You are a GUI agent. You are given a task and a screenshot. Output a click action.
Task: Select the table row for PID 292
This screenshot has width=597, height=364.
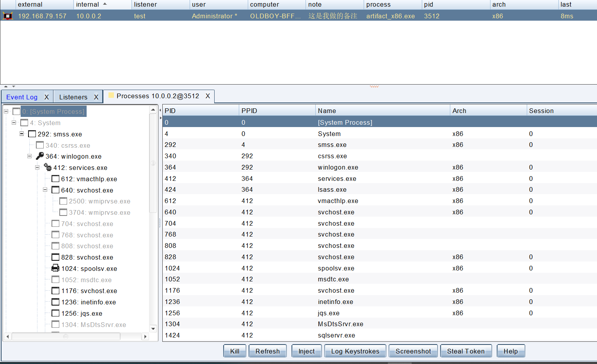coord(380,145)
